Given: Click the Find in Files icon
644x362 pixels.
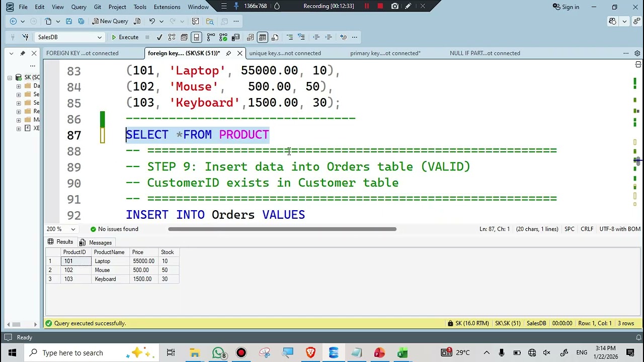Looking at the screenshot, I should [x=210, y=21].
